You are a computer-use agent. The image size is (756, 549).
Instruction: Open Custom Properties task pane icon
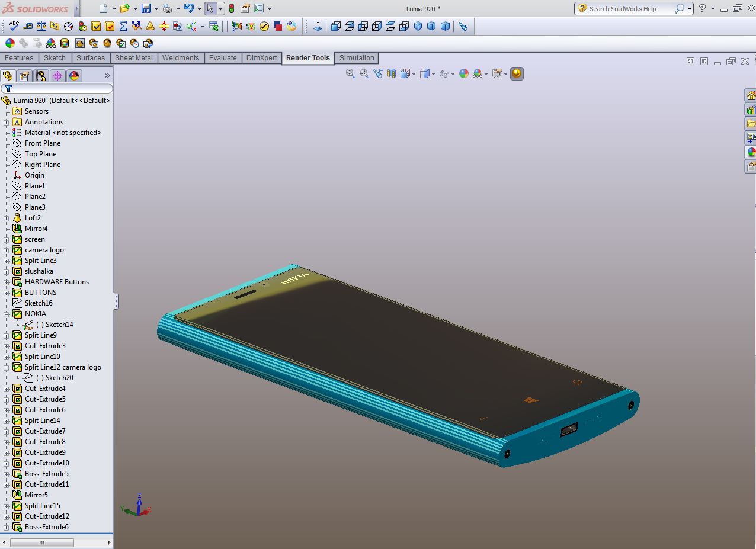[751, 166]
